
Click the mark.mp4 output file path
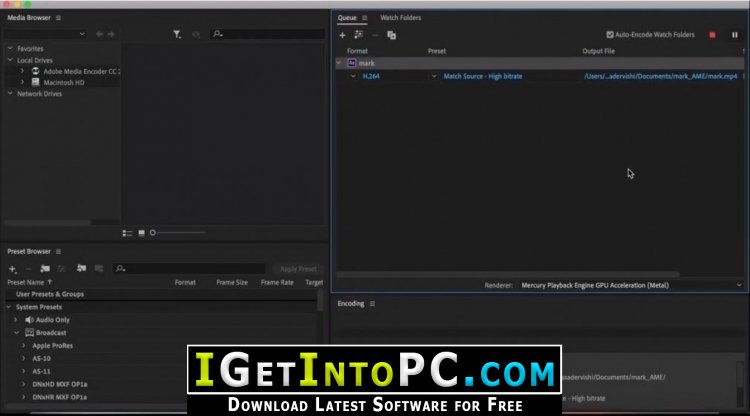point(661,76)
